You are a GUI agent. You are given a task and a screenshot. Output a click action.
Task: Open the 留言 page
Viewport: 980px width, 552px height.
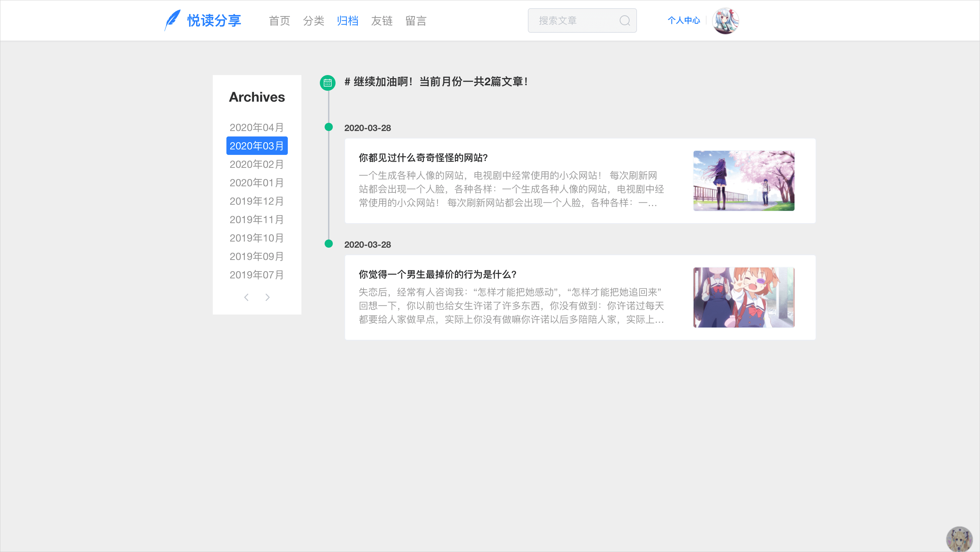[x=416, y=21]
